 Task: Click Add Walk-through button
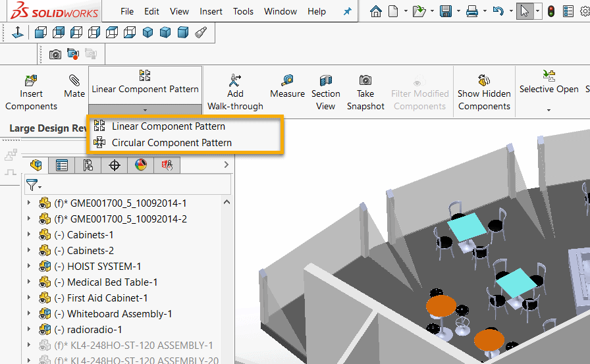tap(235, 93)
